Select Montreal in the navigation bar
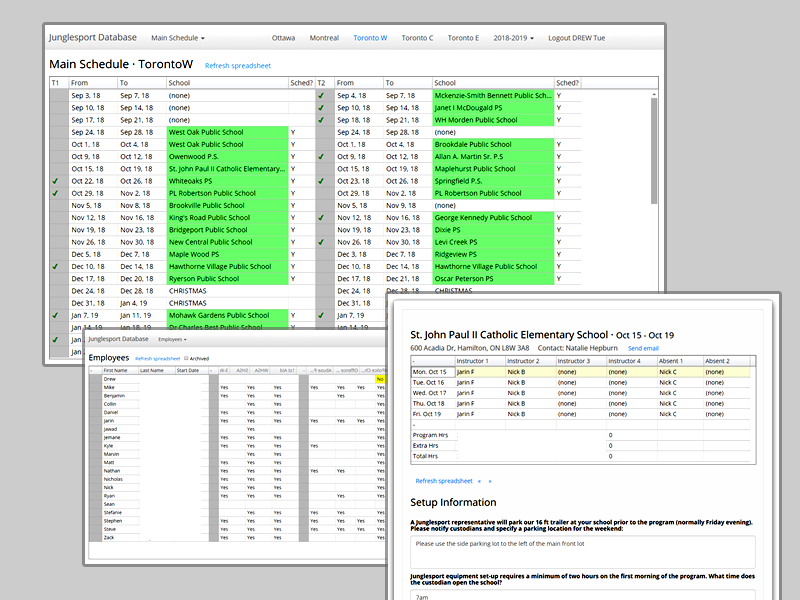This screenshot has width=800, height=600. point(324,37)
